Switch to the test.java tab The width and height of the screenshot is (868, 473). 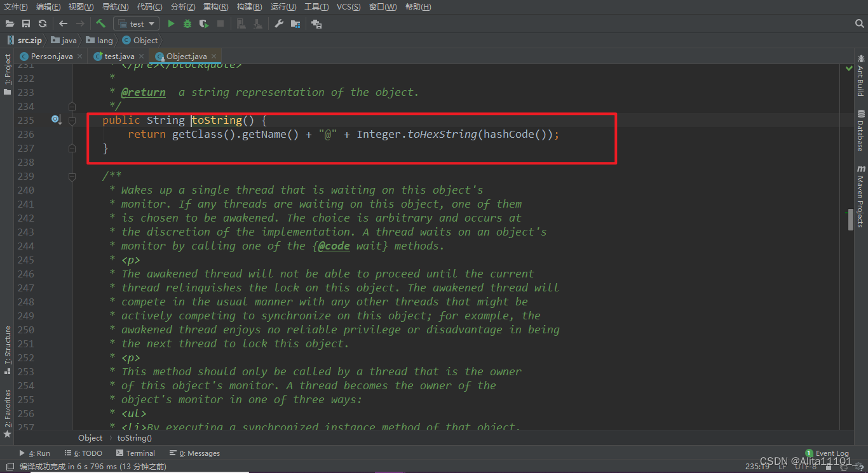[119, 57]
